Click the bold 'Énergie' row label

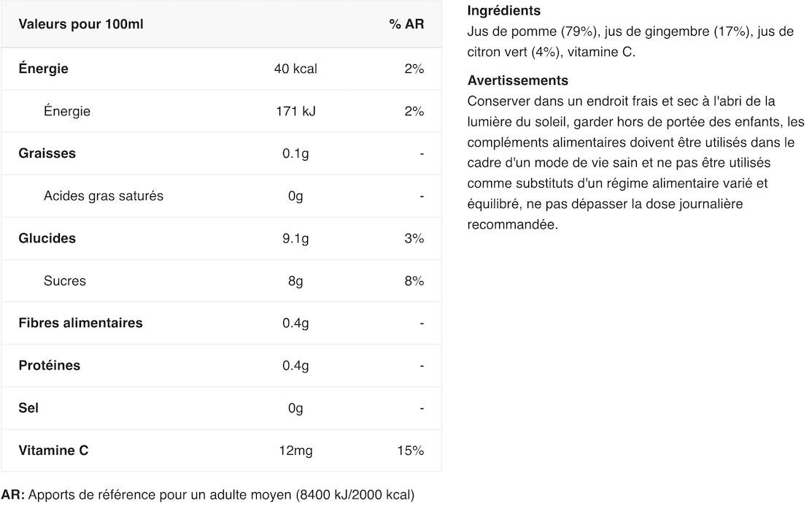tap(44, 69)
